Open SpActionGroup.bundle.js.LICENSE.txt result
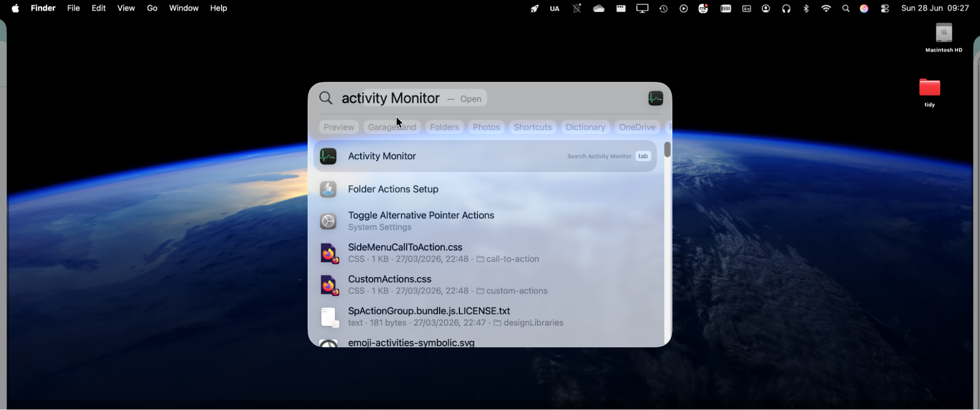The height and width of the screenshot is (410, 980). coord(485,316)
